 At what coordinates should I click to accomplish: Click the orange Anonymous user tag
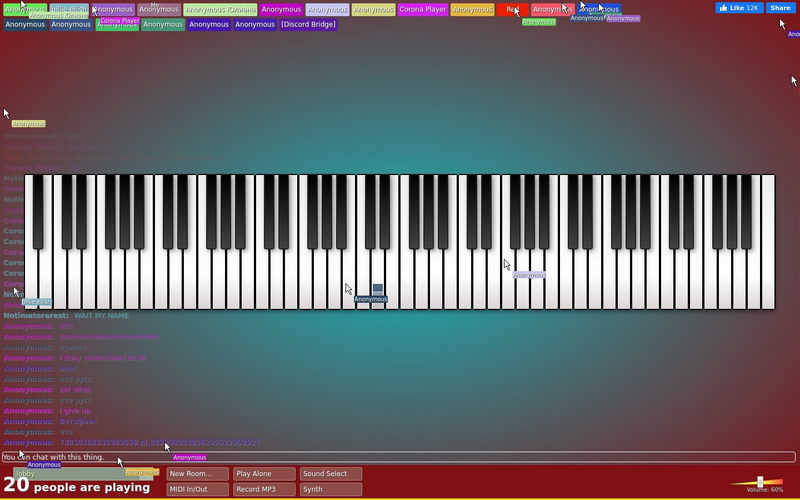pos(472,9)
